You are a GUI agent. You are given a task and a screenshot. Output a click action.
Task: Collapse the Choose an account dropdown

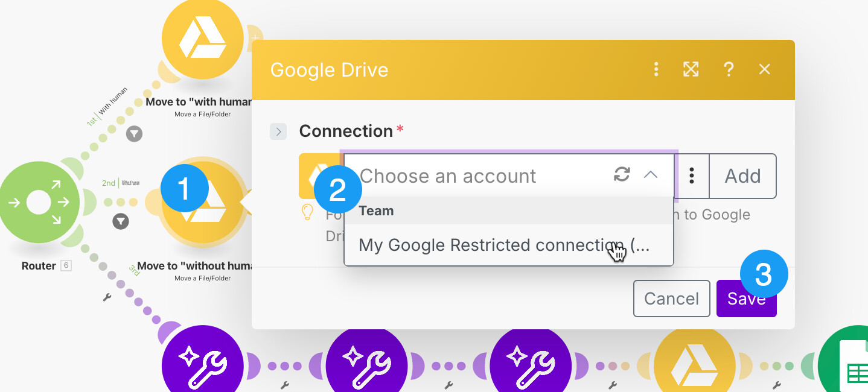650,175
